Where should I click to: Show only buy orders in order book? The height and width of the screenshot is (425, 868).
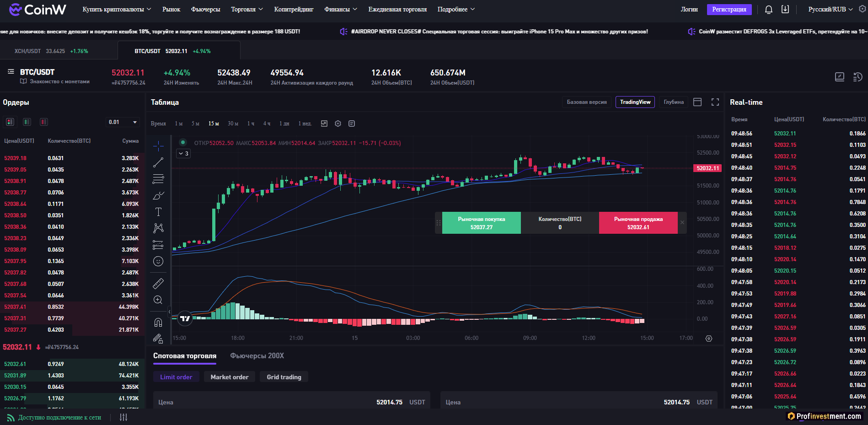point(27,122)
